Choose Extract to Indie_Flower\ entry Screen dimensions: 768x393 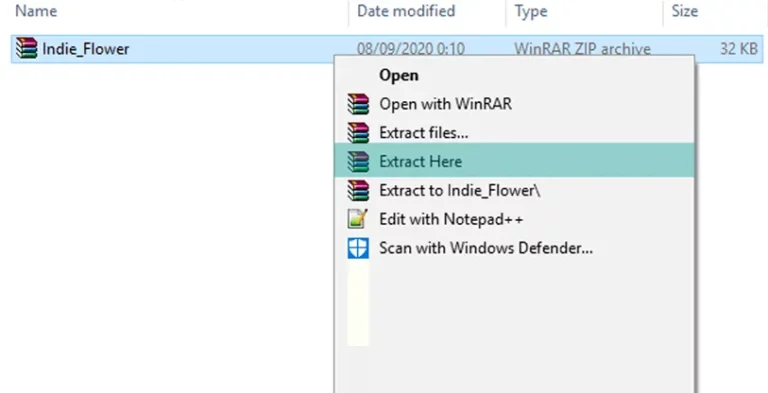point(514,191)
